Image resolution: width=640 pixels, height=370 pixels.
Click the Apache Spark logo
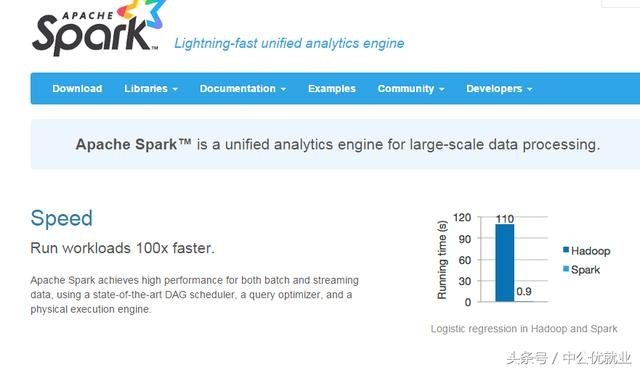98,29
